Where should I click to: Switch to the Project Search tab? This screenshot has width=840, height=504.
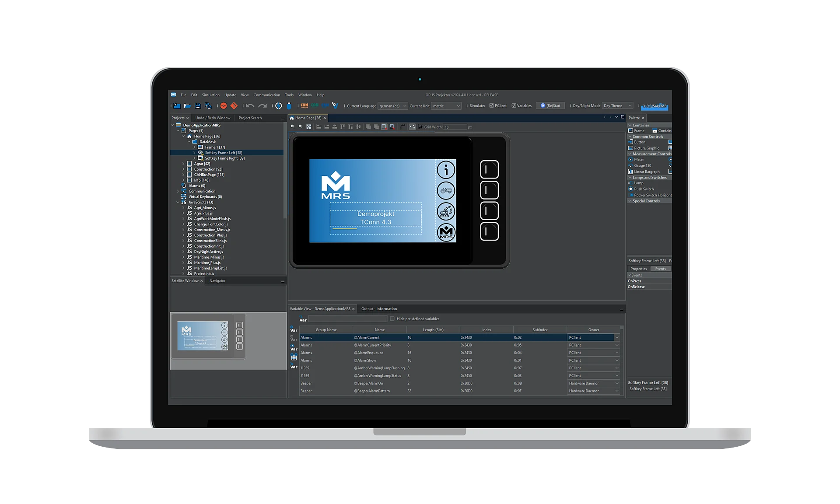tap(250, 118)
